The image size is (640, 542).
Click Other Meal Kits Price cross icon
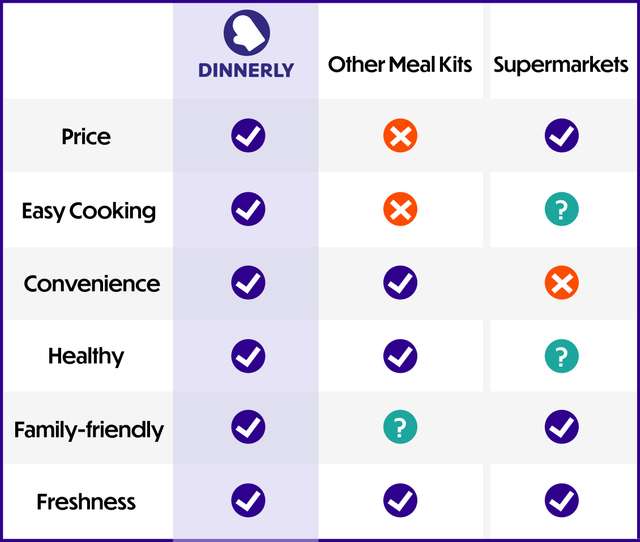click(400, 136)
